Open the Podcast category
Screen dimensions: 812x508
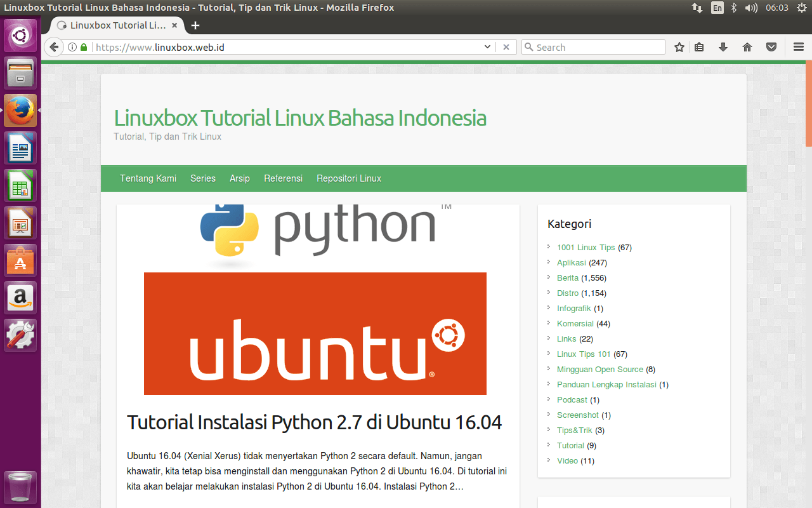point(572,400)
